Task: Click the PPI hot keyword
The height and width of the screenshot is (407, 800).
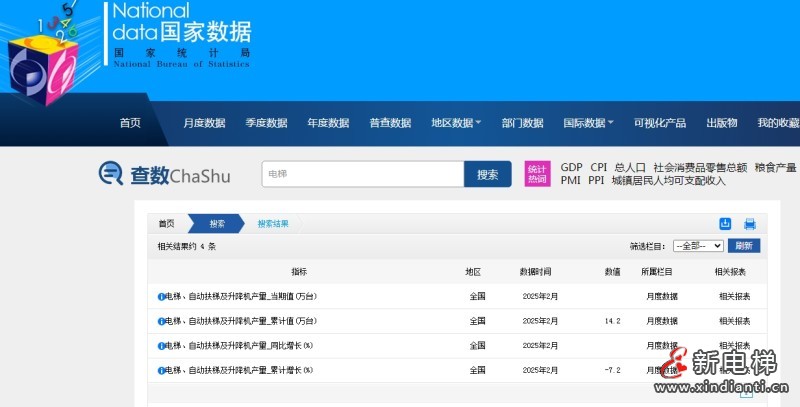Action: pyautogui.click(x=596, y=181)
